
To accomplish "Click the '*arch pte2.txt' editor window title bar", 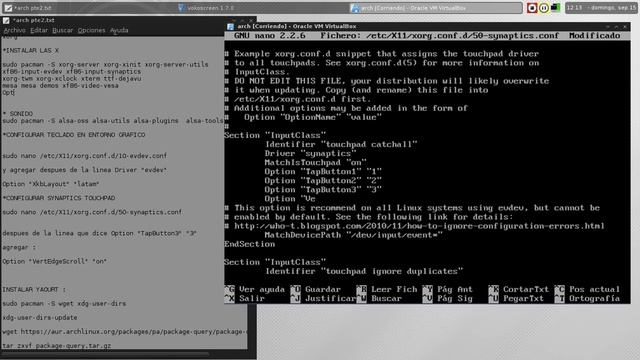I will click(x=129, y=20).
